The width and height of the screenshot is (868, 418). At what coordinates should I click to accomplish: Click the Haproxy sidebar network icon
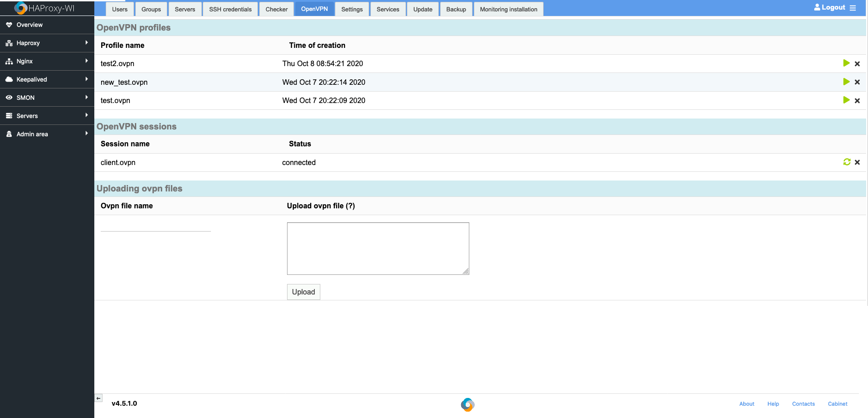pyautogui.click(x=9, y=43)
